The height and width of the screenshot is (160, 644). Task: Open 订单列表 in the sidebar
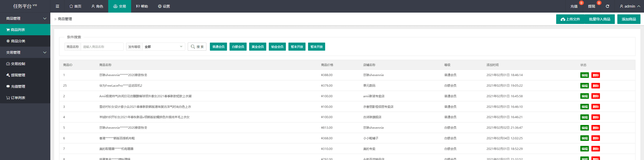25,98
